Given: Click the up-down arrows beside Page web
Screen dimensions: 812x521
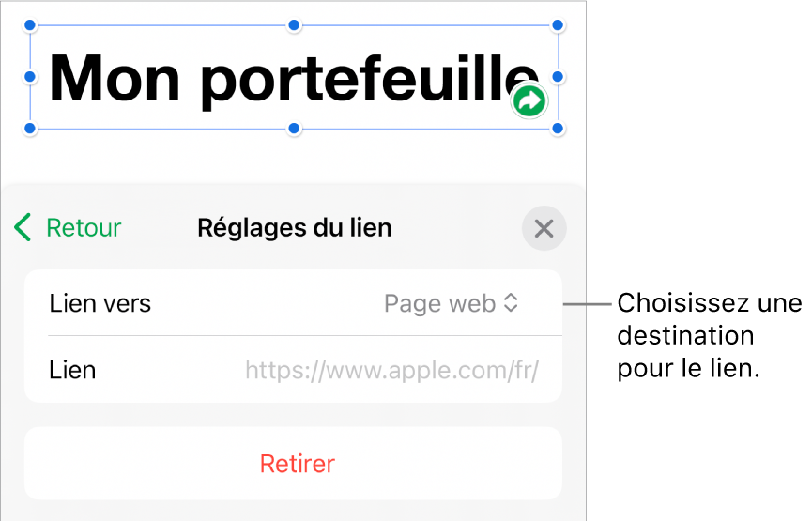Looking at the screenshot, I should click(512, 303).
